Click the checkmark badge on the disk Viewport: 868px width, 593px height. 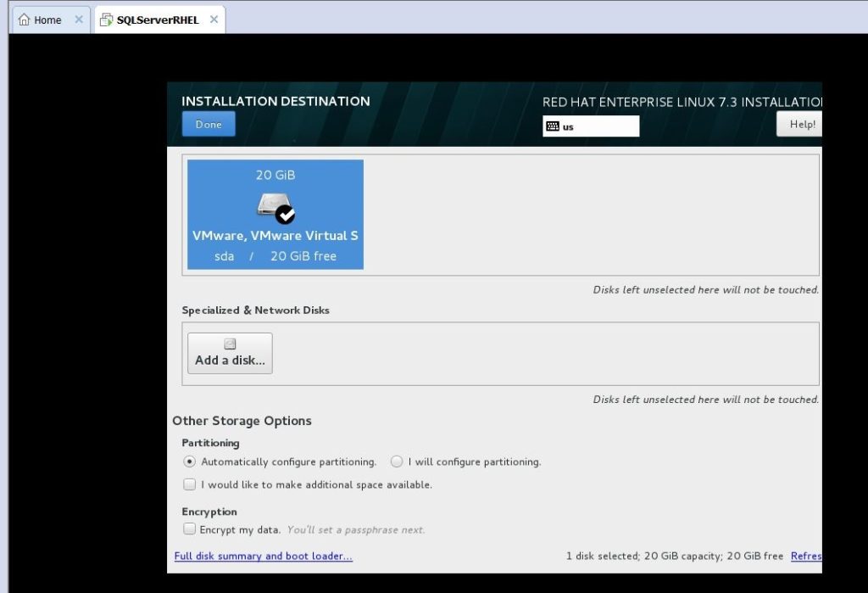click(286, 215)
